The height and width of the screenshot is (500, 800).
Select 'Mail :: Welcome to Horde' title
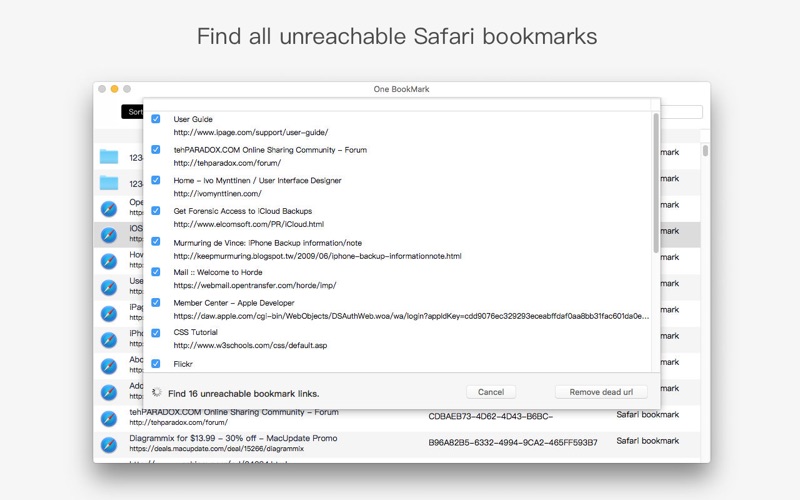coord(218,272)
